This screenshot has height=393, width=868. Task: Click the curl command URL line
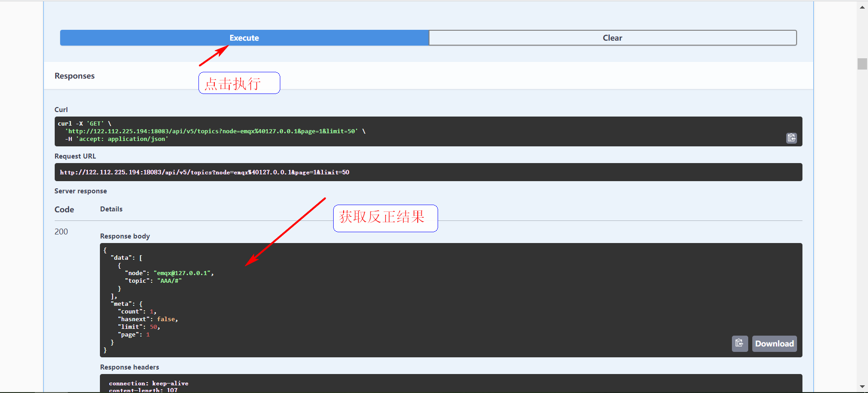click(x=215, y=131)
